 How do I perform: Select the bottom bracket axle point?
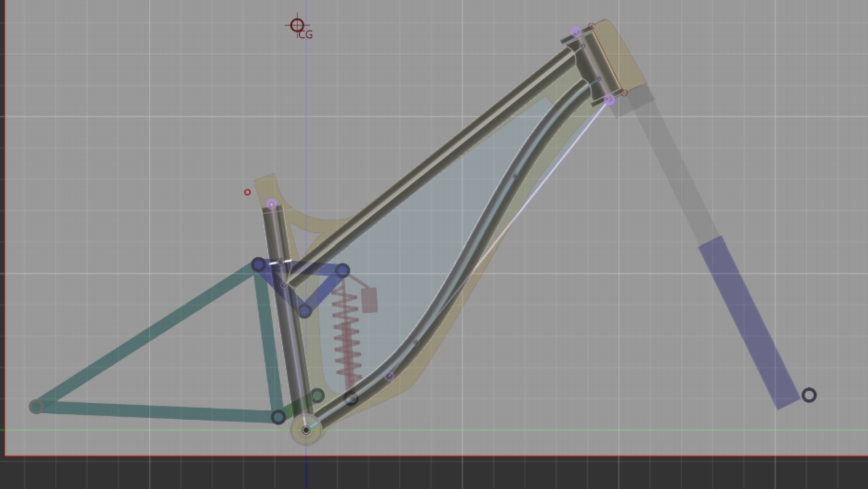tap(306, 430)
